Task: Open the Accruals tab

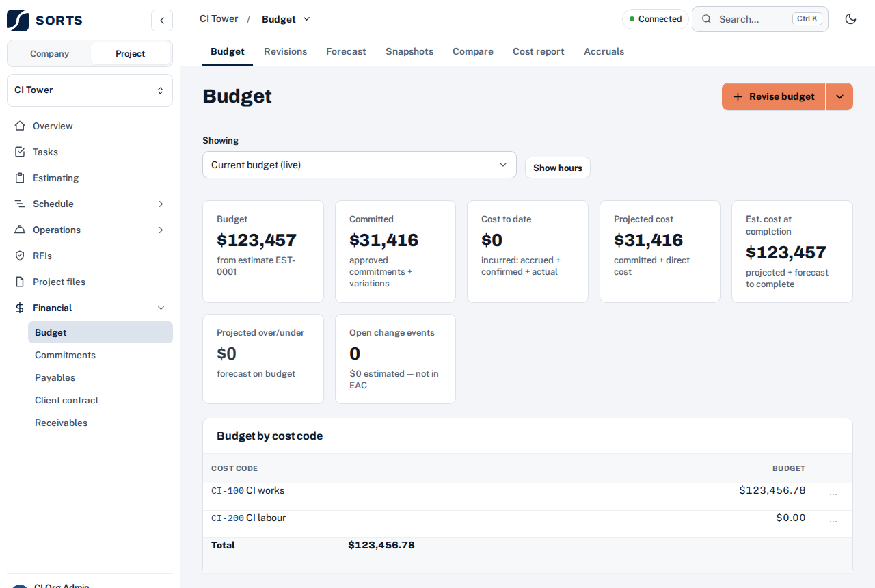Action: point(604,51)
